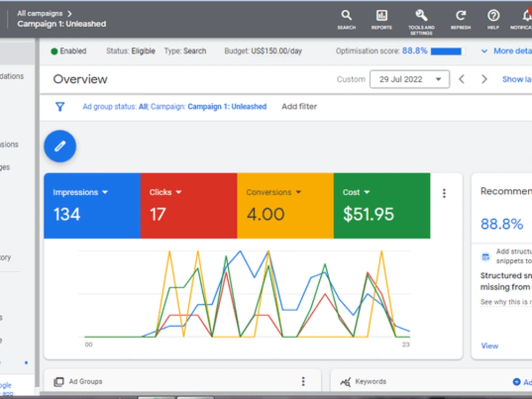Image resolution: width=532 pixels, height=399 pixels.
Task: Click the Refresh icon
Action: tap(460, 15)
